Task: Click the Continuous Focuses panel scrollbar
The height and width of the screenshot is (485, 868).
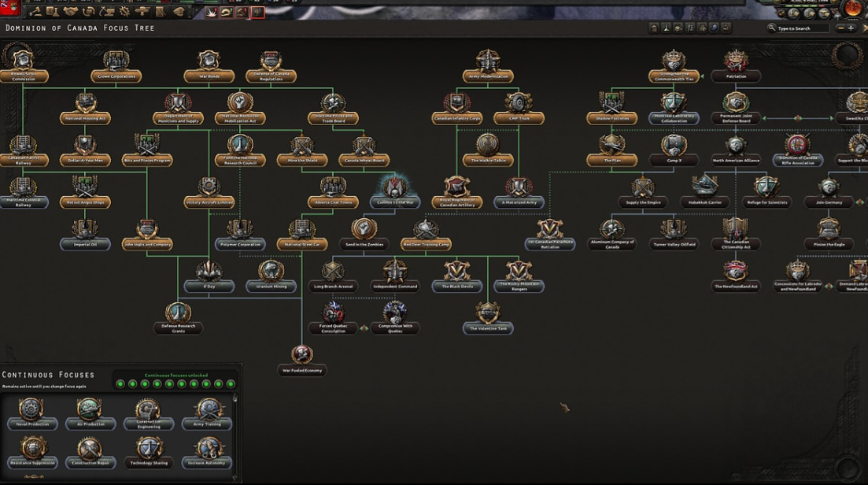Action: [x=235, y=438]
